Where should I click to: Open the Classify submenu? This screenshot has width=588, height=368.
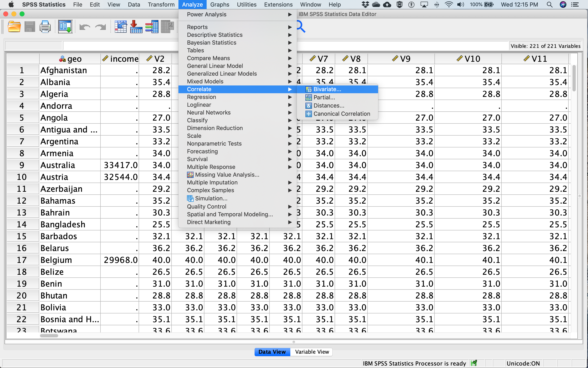tap(237, 120)
